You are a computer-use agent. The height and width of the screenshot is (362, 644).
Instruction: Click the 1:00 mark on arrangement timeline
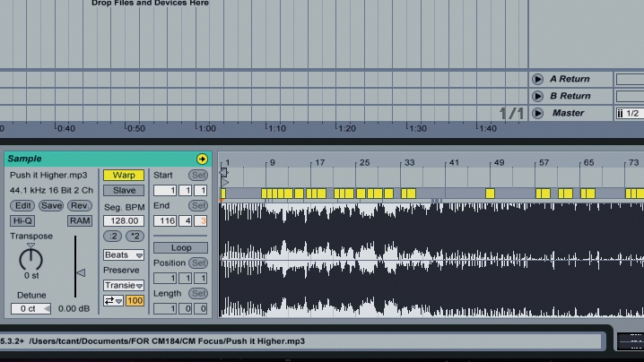coord(207,128)
